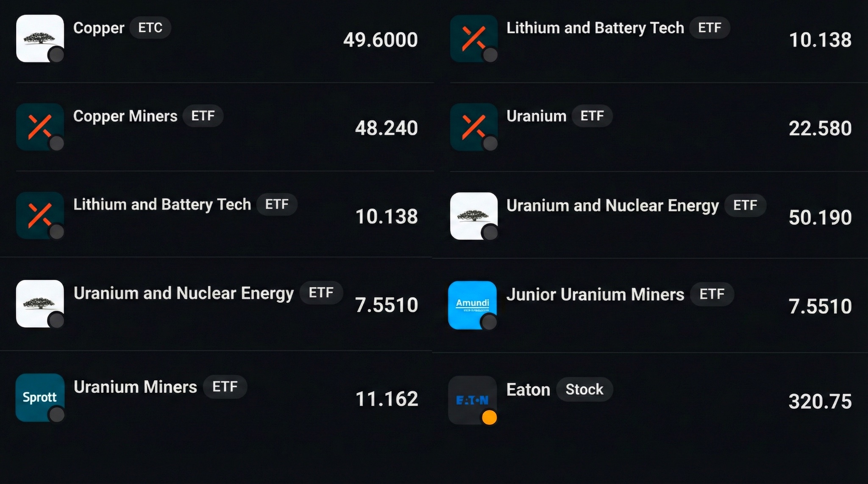Open the Eaton stock name
The width and height of the screenshot is (868, 484).
click(528, 390)
